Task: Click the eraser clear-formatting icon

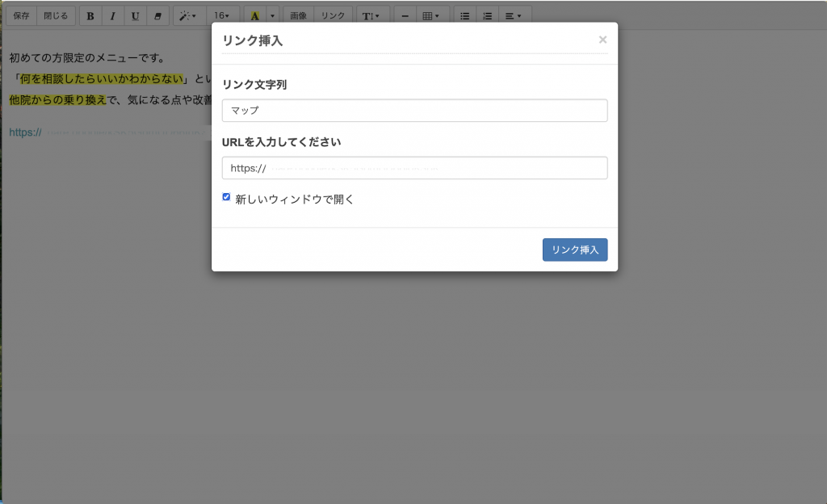Action: (x=157, y=15)
